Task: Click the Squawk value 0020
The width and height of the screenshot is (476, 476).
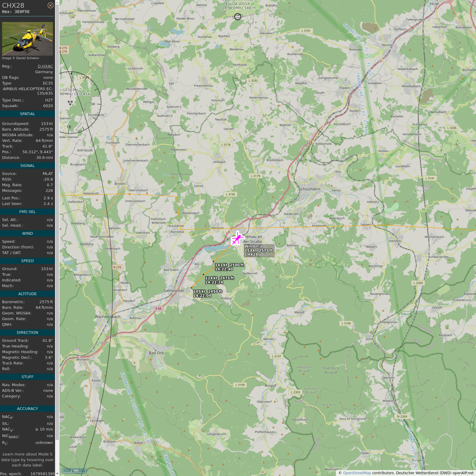Action: (x=48, y=106)
